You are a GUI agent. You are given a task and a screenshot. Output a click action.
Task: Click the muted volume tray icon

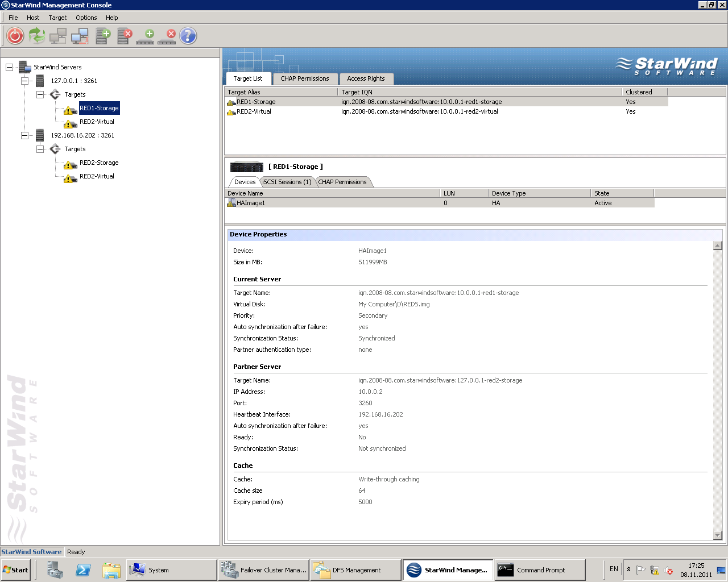[x=668, y=569]
